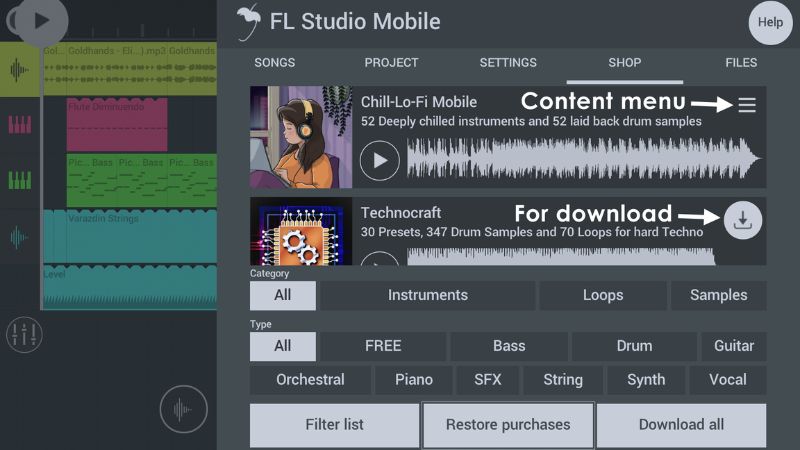The height and width of the screenshot is (450, 800).
Task: Switch to the SHOP tab
Action: (x=624, y=63)
